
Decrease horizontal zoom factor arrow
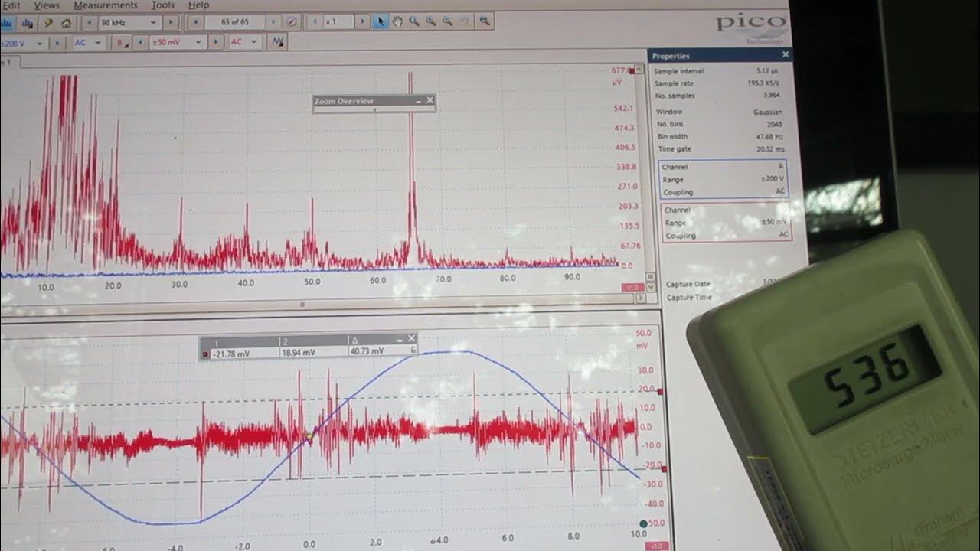click(x=315, y=23)
